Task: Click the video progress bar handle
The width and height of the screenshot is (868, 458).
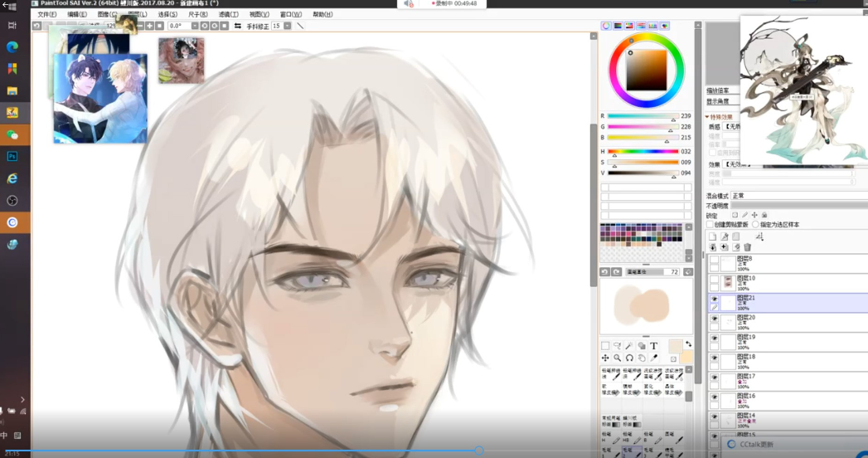Action: (479, 451)
